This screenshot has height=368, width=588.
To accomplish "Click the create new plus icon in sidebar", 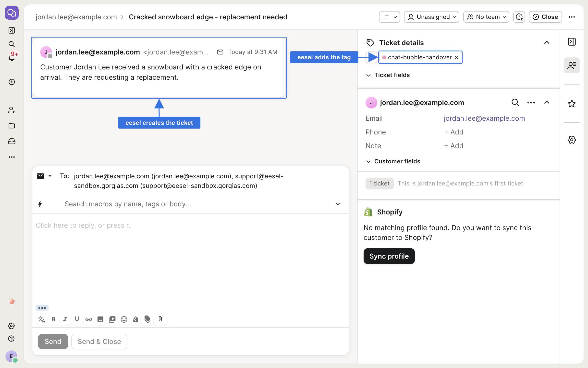I will pyautogui.click(x=12, y=82).
